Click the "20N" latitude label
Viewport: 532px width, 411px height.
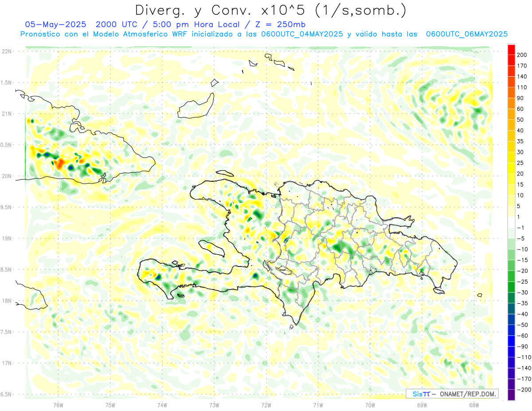point(7,176)
